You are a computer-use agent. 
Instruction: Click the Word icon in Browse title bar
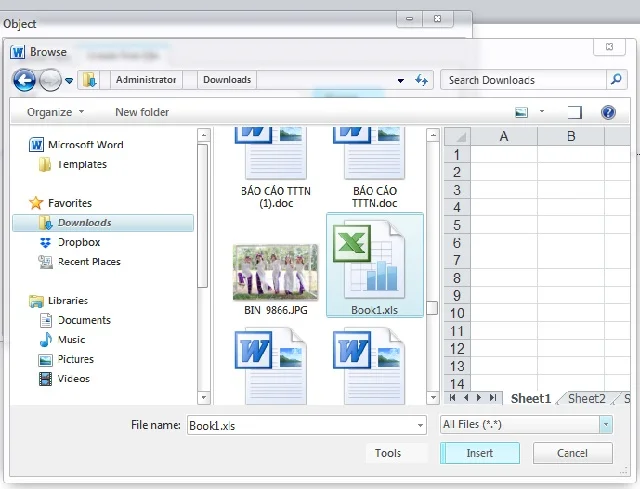(17, 52)
